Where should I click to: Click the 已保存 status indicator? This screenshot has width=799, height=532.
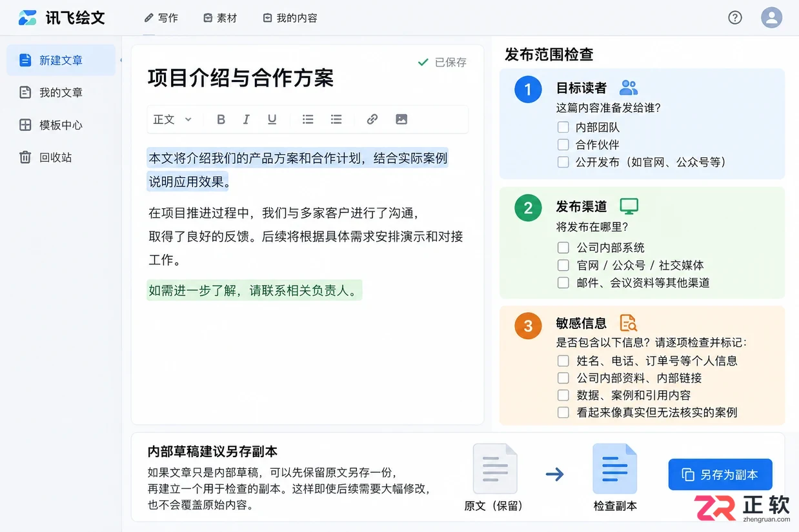coord(442,63)
